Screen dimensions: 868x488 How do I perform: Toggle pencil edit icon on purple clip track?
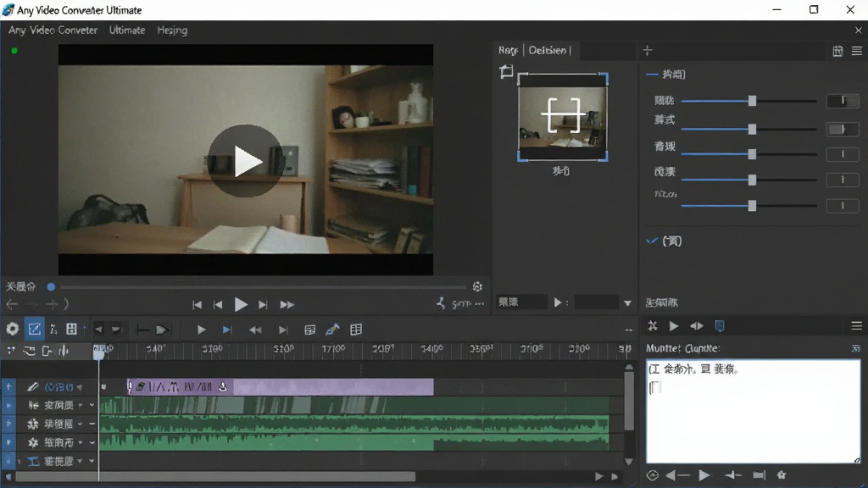(x=33, y=386)
